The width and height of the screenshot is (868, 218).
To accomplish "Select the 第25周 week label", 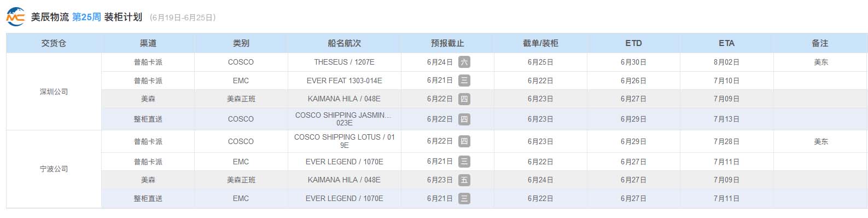I will [86, 17].
